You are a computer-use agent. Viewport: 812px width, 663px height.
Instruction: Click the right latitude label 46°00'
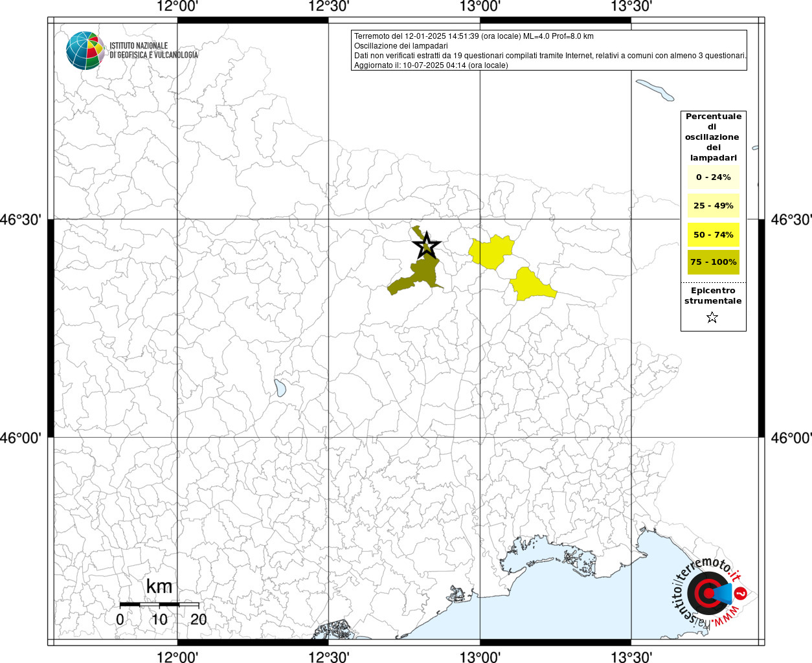tap(791, 438)
